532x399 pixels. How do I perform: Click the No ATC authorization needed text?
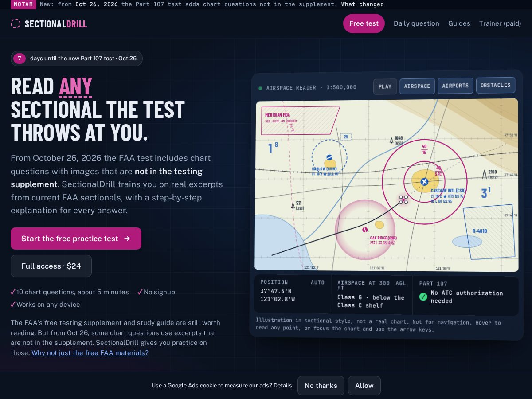(467, 297)
